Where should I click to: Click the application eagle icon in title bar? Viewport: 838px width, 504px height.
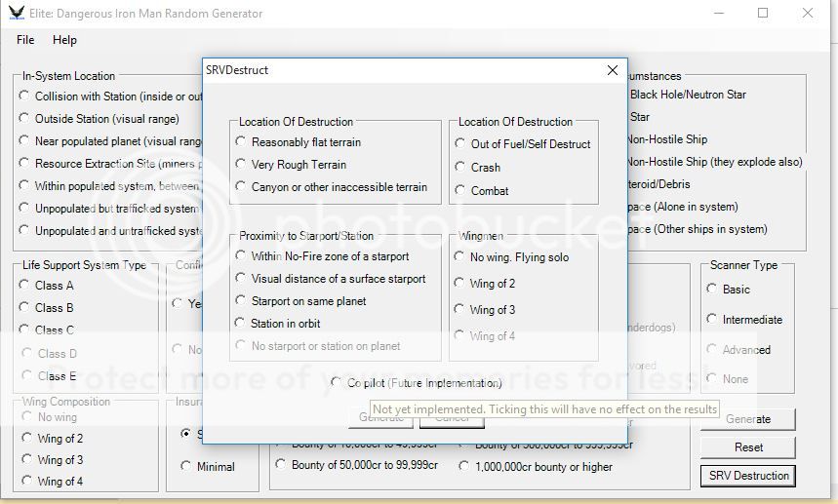[17, 13]
